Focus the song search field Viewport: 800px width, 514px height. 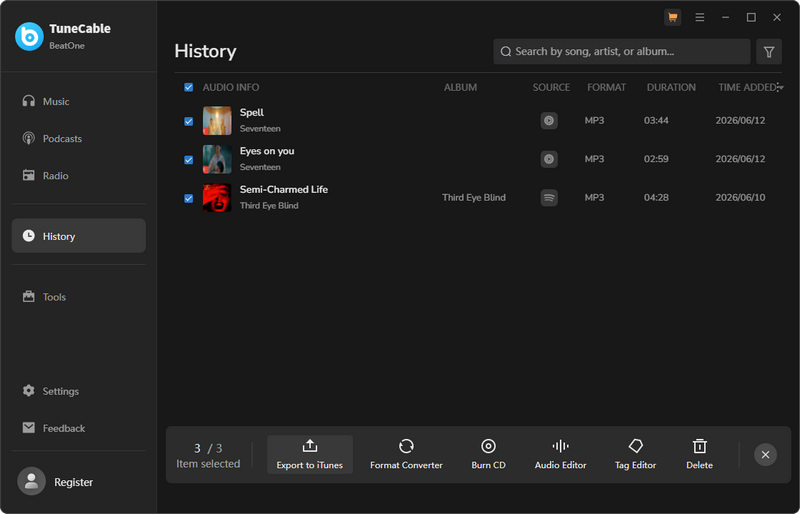(x=621, y=52)
